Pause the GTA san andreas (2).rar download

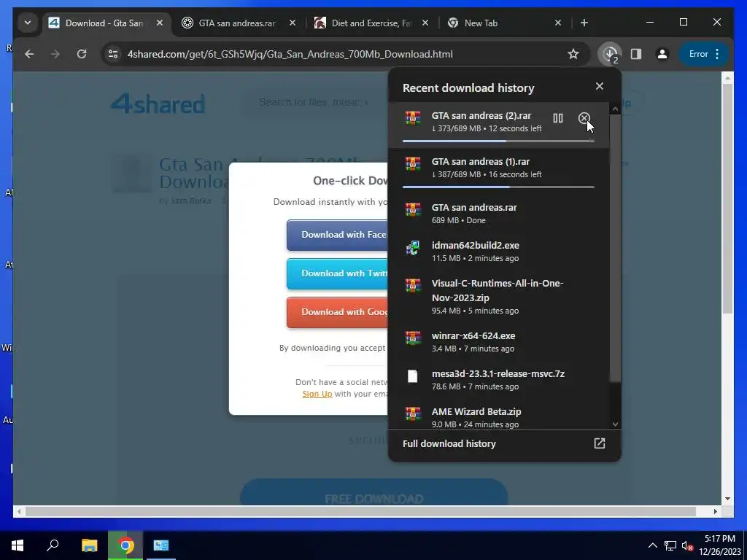tap(558, 118)
